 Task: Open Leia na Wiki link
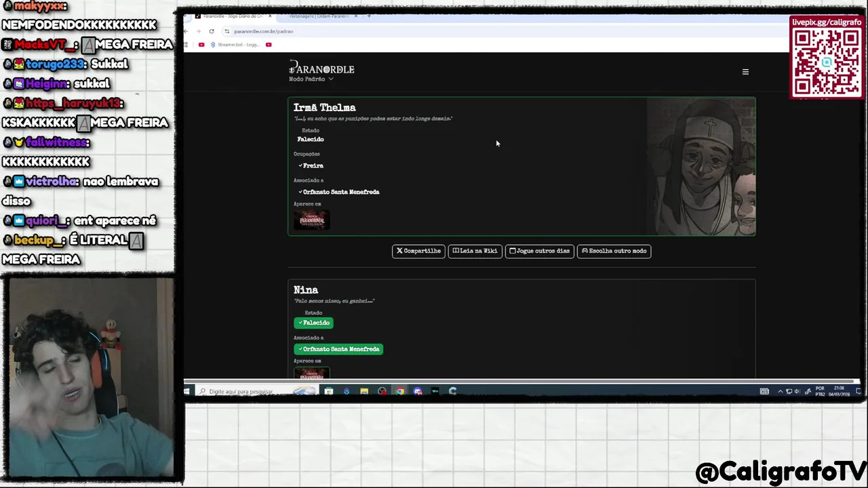[x=475, y=251]
